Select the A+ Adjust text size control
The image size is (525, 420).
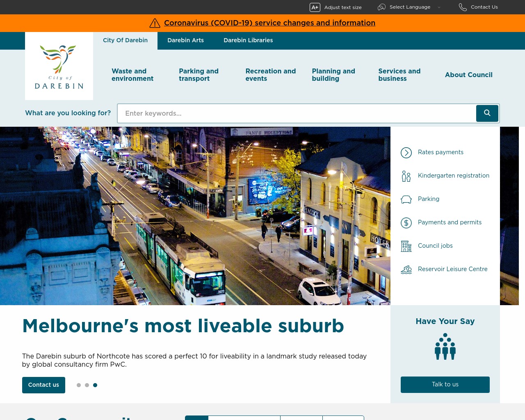click(315, 7)
